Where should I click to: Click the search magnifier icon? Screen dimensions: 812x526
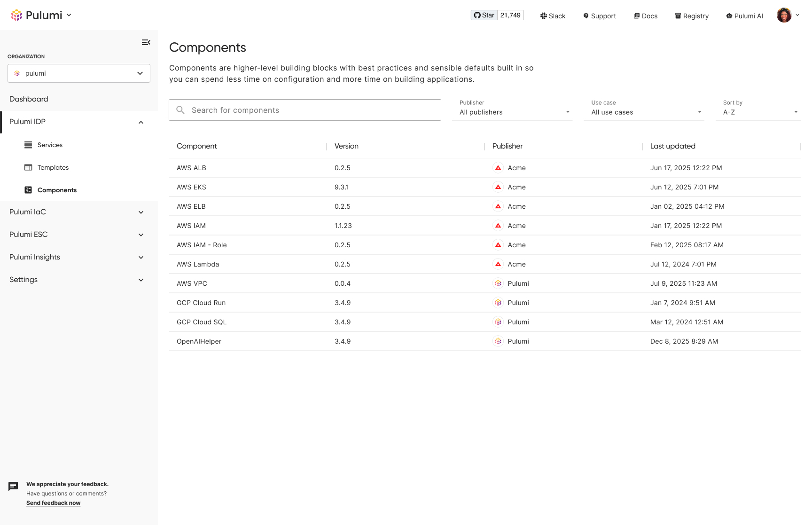click(x=180, y=110)
